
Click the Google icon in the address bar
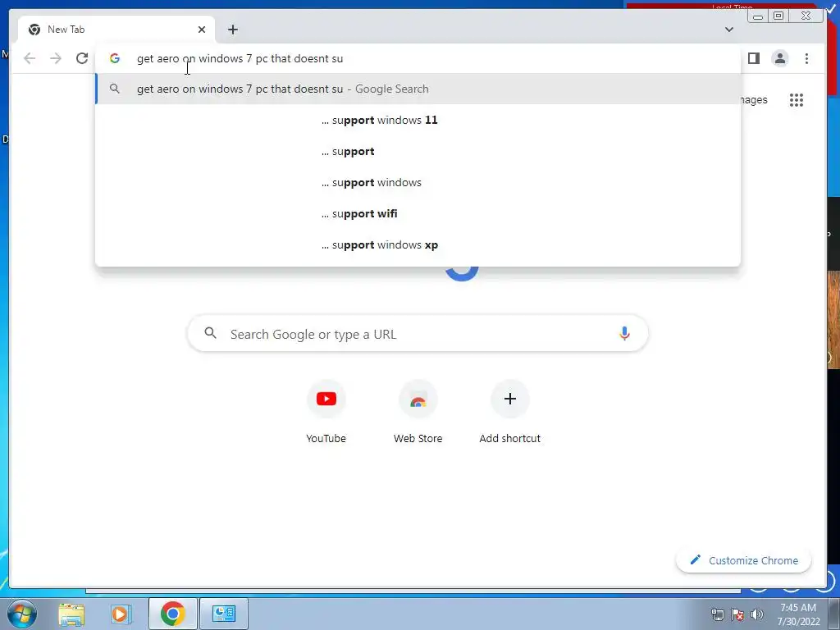click(x=115, y=58)
